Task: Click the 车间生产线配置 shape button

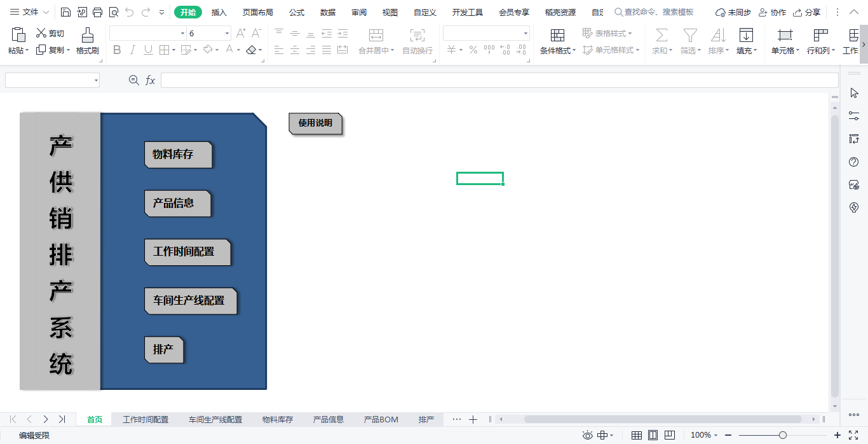Action: coord(191,301)
